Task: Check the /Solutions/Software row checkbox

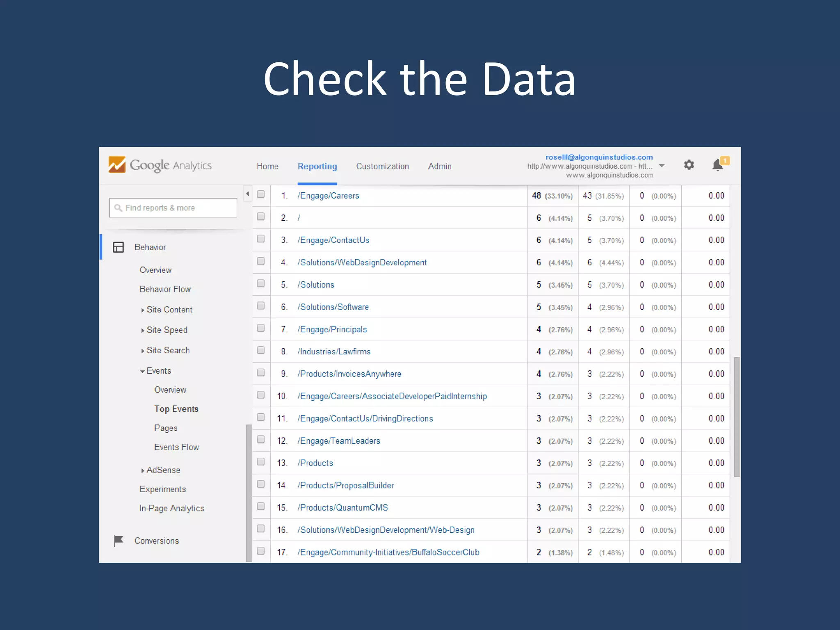Action: (261, 306)
